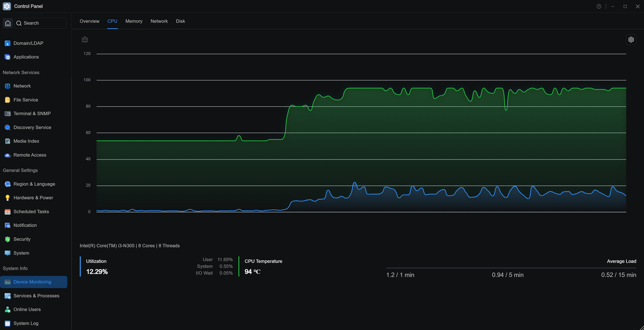Click the CPU Temperature 94 ℃ reading
Image resolution: width=644 pixels, height=330 pixels.
(x=253, y=272)
